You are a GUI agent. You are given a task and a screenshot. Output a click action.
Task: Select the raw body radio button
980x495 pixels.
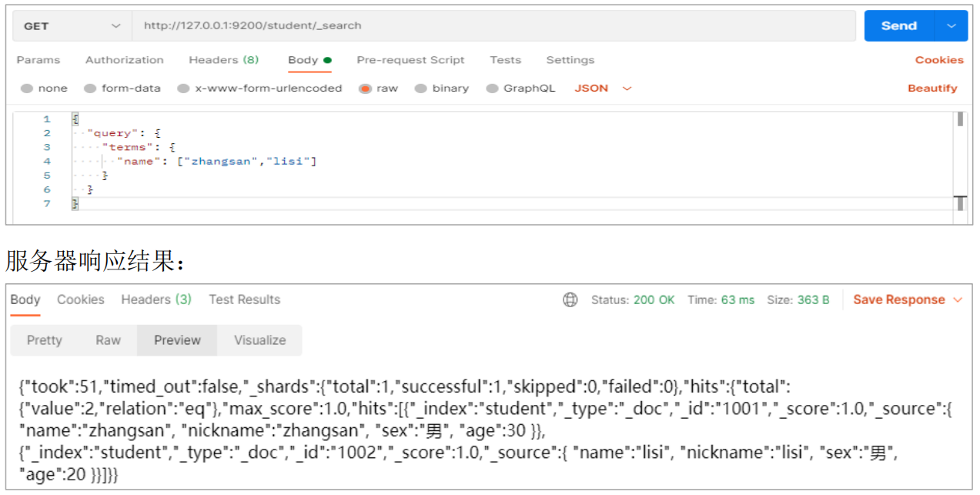click(365, 89)
